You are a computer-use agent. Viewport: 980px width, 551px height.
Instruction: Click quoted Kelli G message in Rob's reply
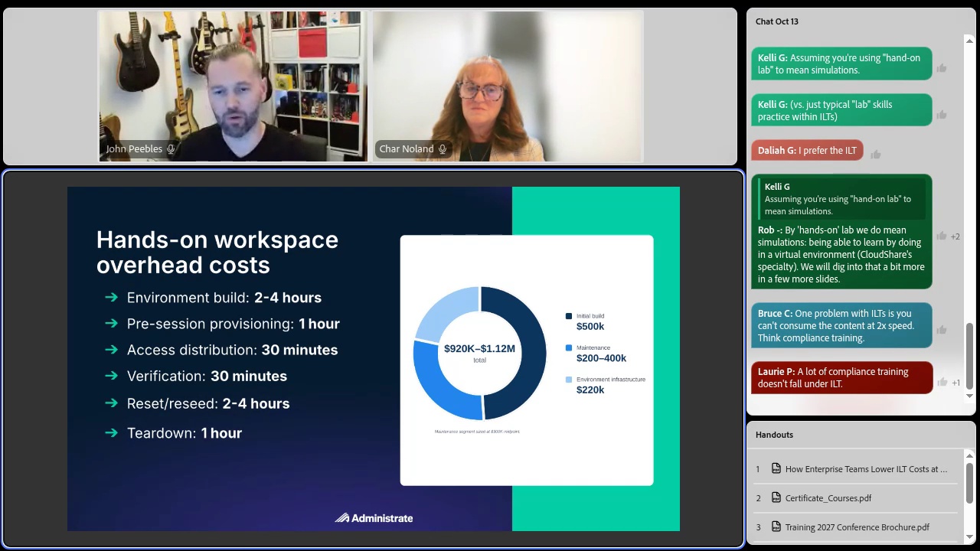[841, 199]
